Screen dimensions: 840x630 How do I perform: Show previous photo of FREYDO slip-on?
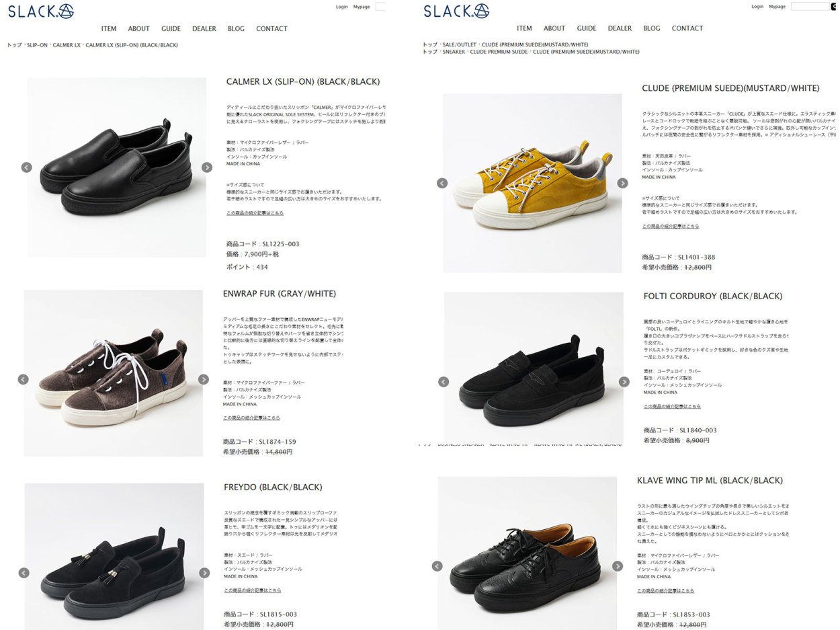click(x=24, y=573)
